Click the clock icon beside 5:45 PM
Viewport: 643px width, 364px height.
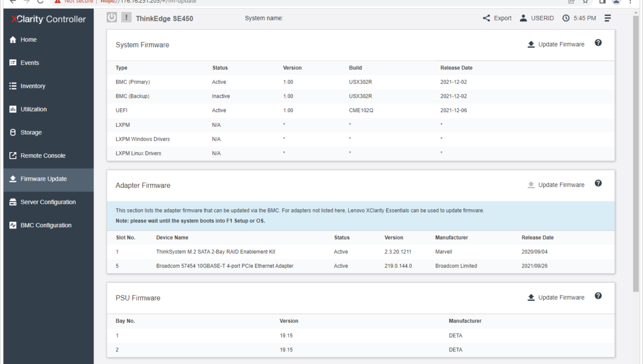tap(566, 18)
